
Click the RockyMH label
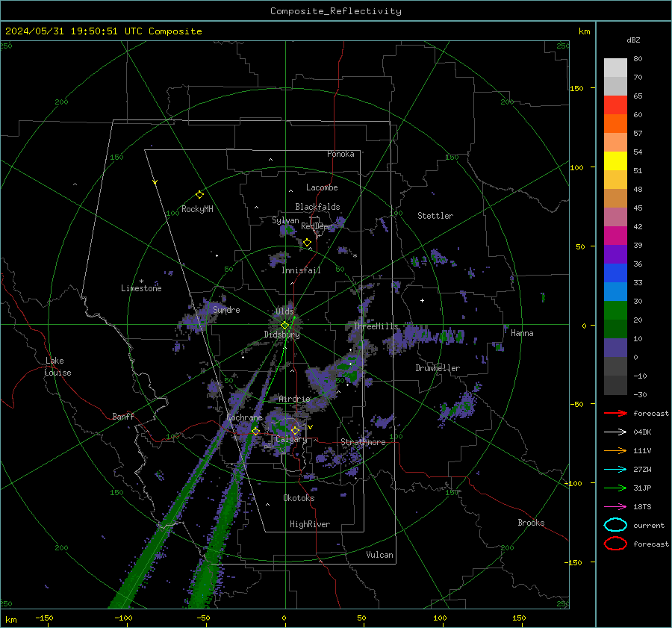(x=197, y=209)
